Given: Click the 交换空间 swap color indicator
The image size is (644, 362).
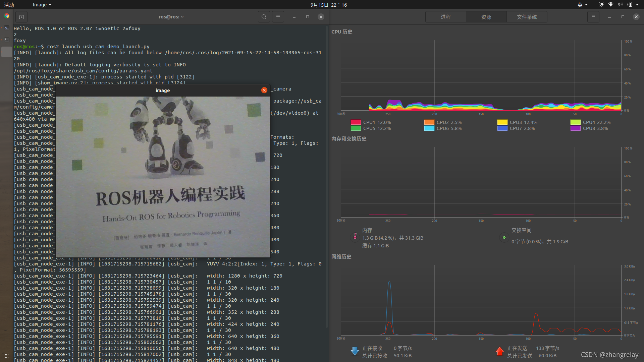Looking at the screenshot, I should point(504,238).
